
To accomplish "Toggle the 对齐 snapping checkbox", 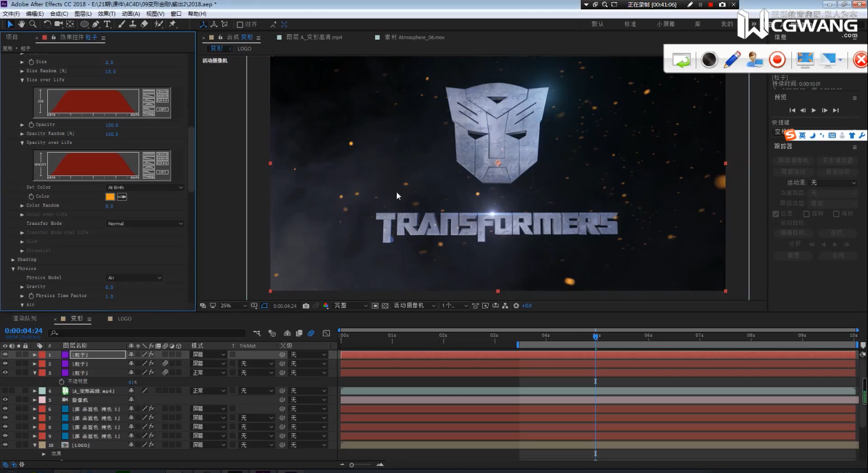I will coord(240,24).
